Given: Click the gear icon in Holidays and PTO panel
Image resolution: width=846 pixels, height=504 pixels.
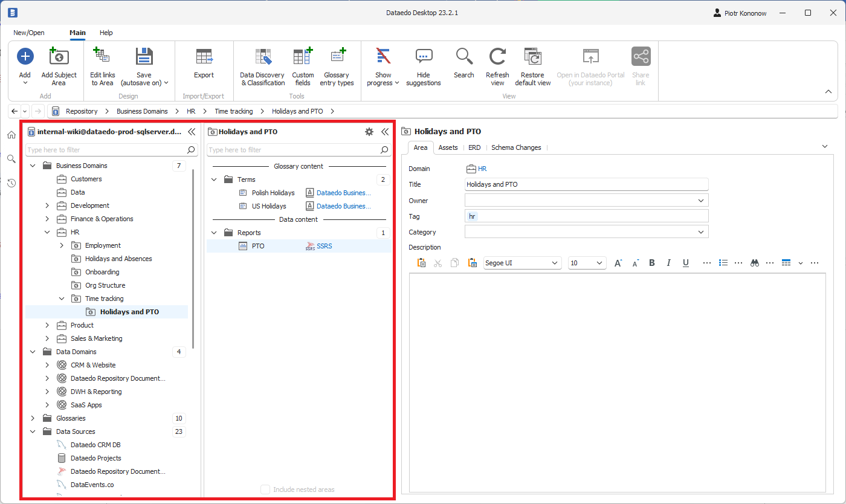Looking at the screenshot, I should pyautogui.click(x=369, y=132).
